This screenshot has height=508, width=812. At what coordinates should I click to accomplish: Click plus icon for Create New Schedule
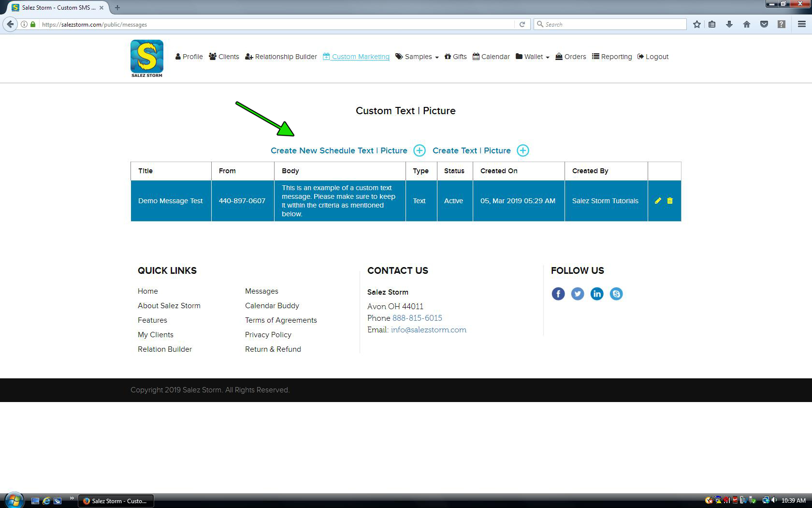pyautogui.click(x=420, y=150)
